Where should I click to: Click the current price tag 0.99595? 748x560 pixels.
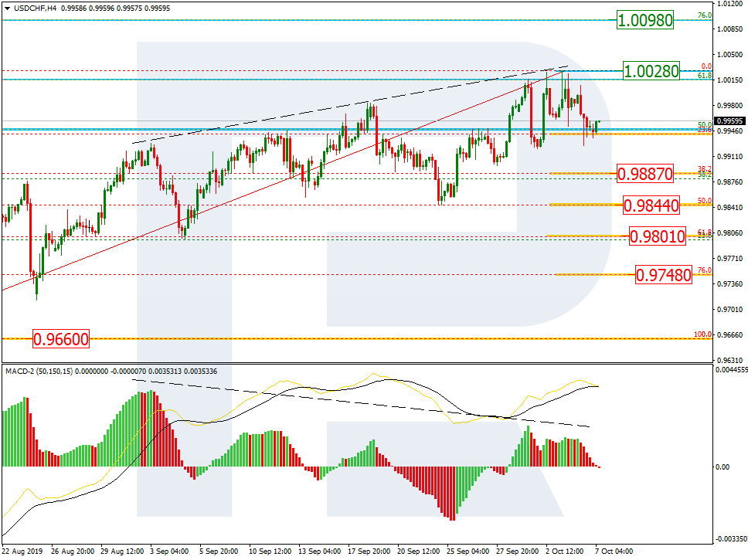729,121
